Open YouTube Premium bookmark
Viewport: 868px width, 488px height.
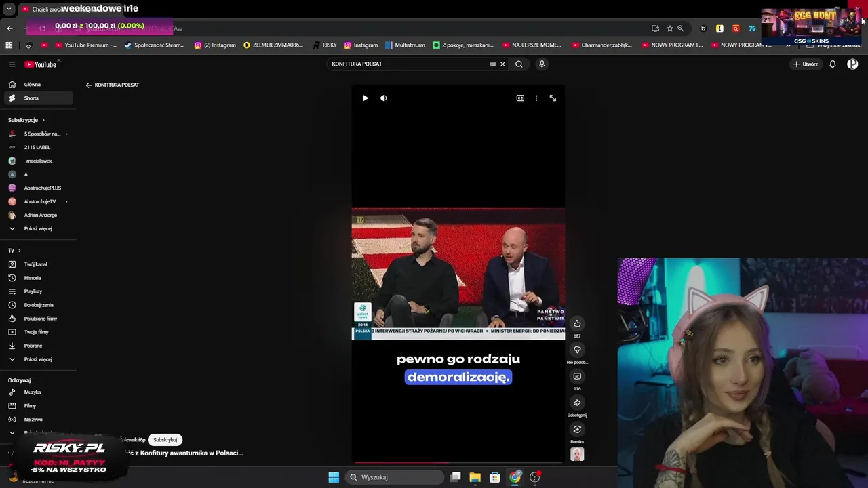pyautogui.click(x=85, y=45)
